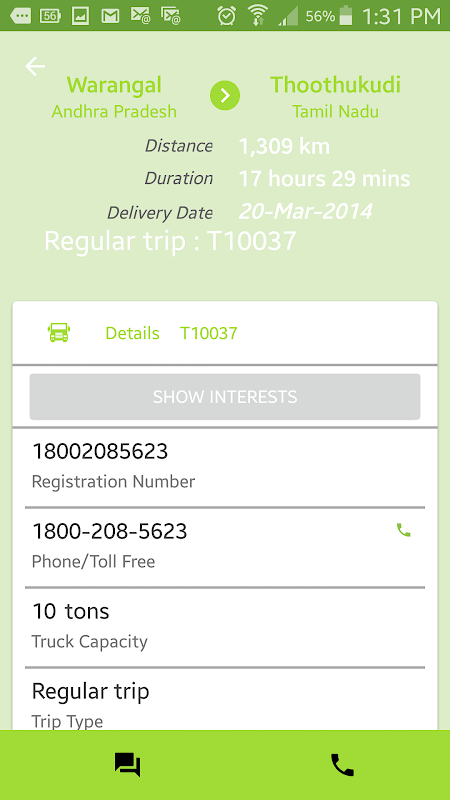Tap the image notification icon
The width and height of the screenshot is (450, 800).
80,16
